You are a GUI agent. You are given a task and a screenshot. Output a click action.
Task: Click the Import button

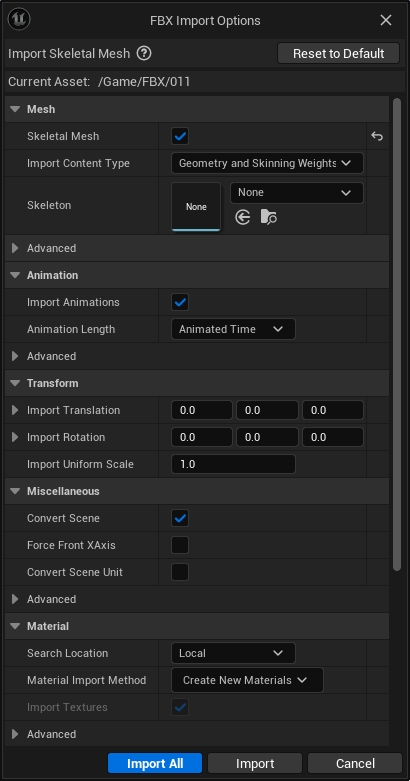[x=255, y=764]
